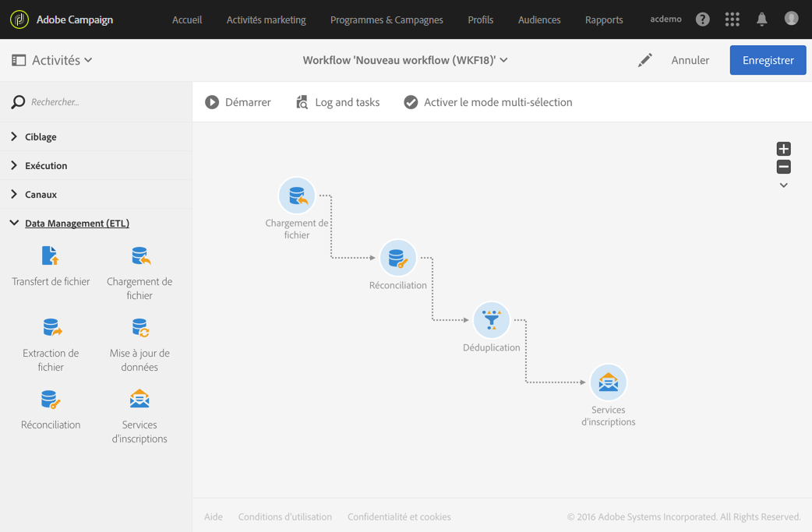Screen dimensions: 812x532
Task: Activer le mode multi-sélection toggle
Action: point(488,102)
